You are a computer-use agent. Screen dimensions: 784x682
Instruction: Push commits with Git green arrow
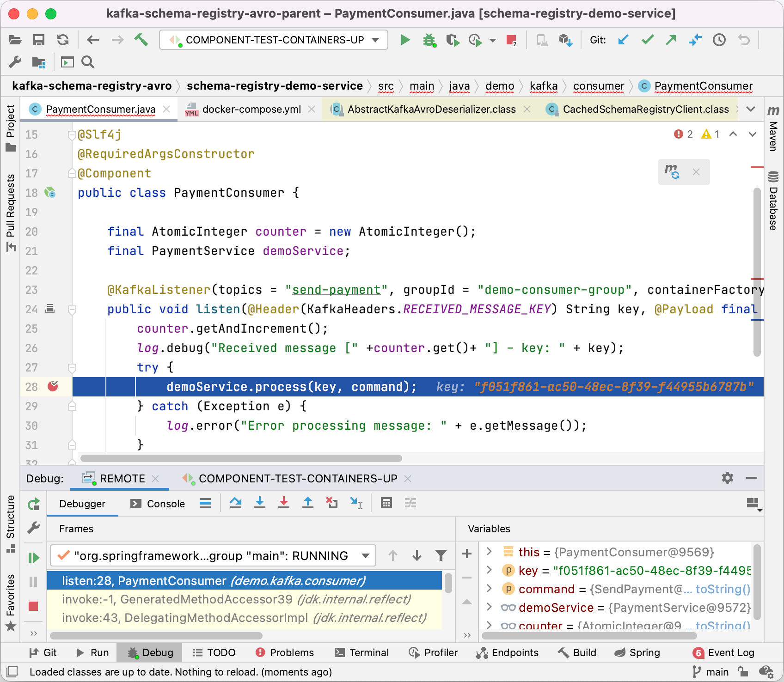(x=671, y=40)
